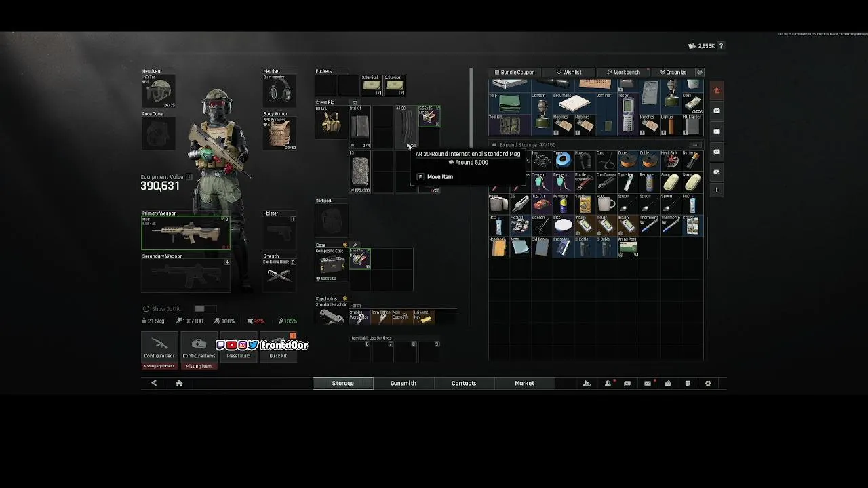Switch to the Market tab
This screenshot has height=488, width=868.
pyautogui.click(x=524, y=383)
